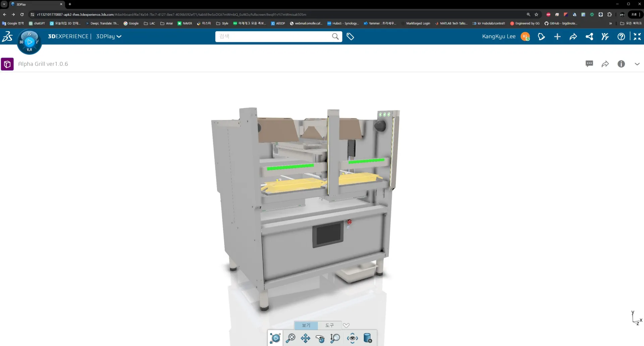Click inside the 검색 search field

coord(275,36)
